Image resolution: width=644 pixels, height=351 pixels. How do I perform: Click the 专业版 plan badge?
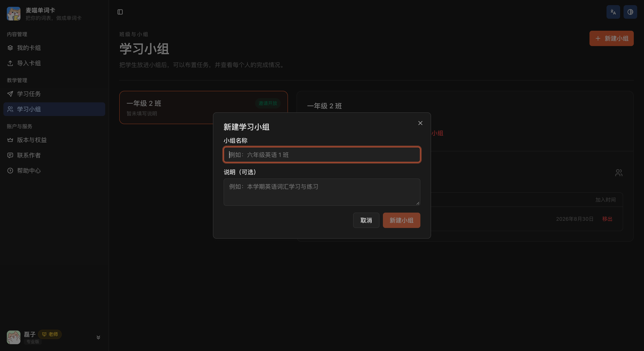point(33,341)
